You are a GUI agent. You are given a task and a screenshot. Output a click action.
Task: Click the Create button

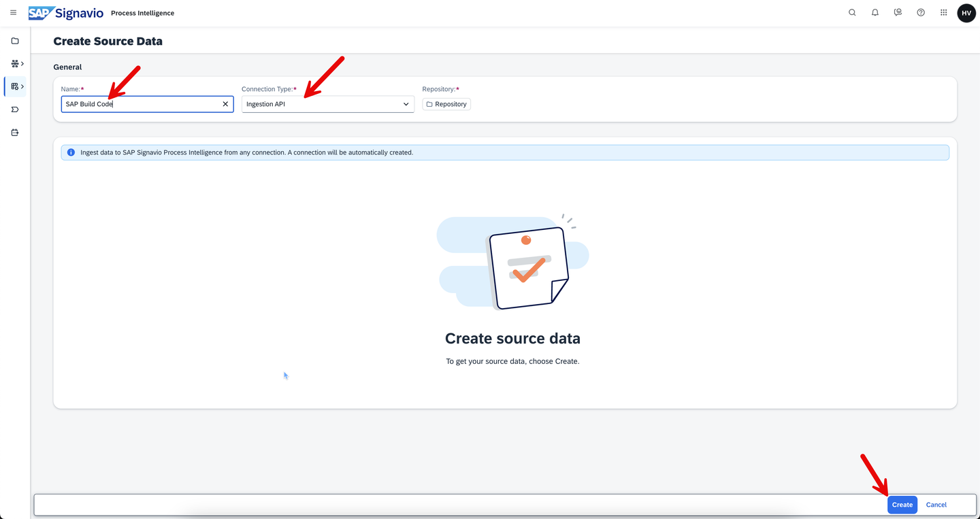click(902, 505)
